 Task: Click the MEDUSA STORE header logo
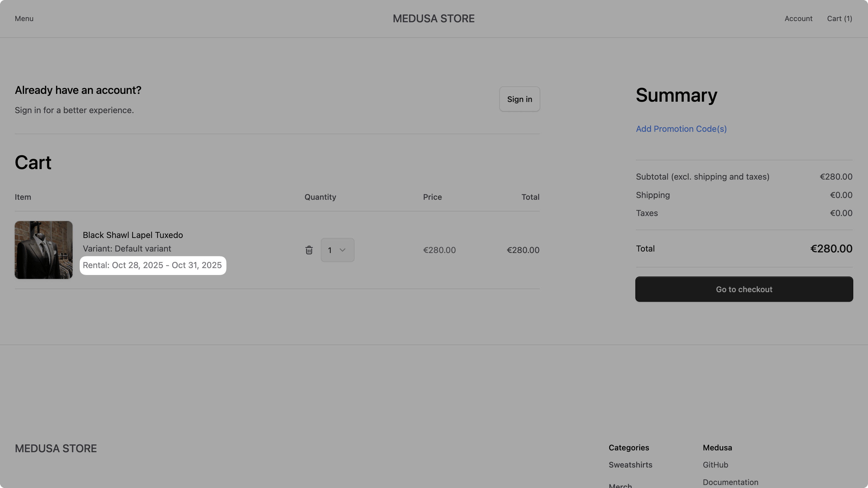click(434, 19)
